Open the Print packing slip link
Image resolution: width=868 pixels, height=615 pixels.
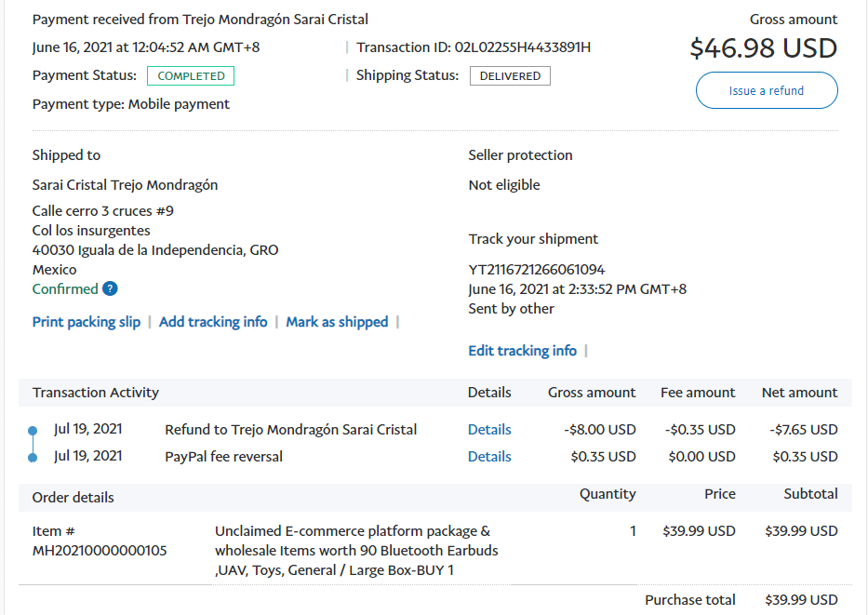87,322
